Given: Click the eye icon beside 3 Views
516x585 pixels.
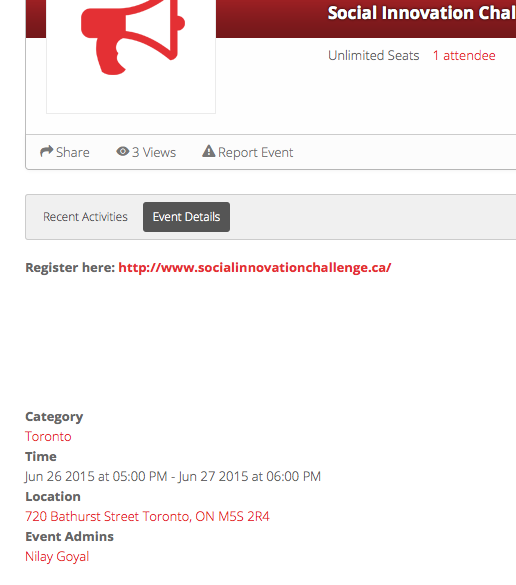Looking at the screenshot, I should [x=123, y=151].
